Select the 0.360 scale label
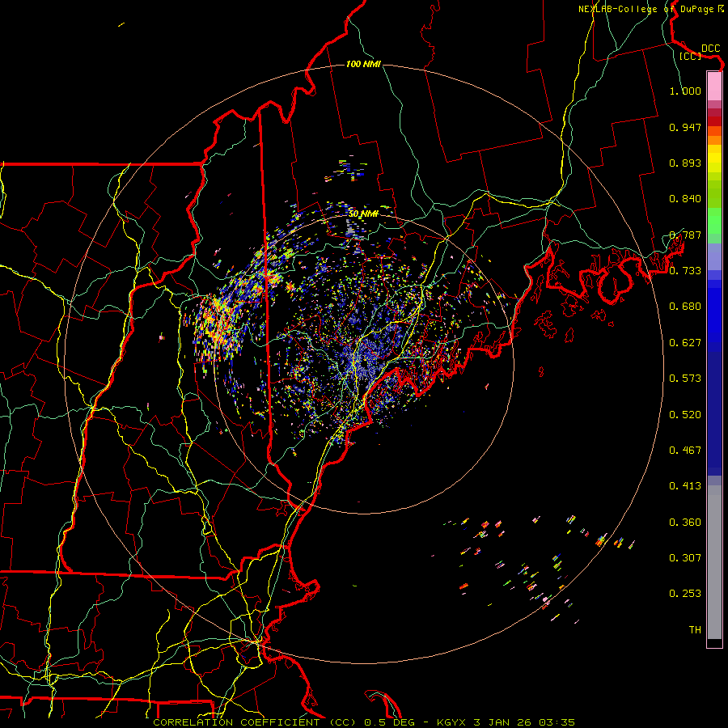This screenshot has width=728, height=728. pyautogui.click(x=685, y=523)
